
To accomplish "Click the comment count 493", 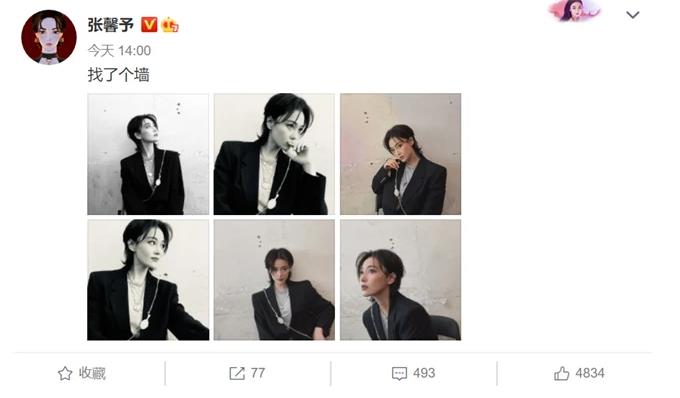I will pyautogui.click(x=424, y=373).
